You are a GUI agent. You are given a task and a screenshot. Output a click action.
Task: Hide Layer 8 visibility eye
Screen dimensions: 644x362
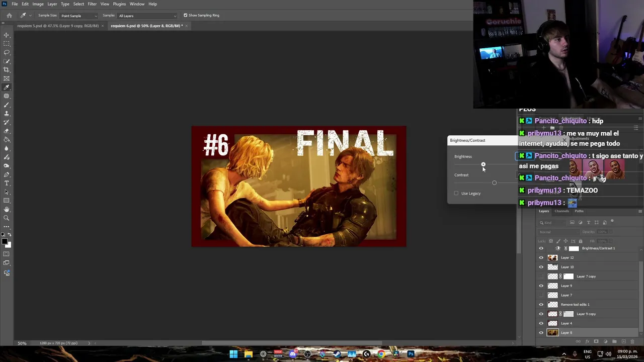pos(541,332)
